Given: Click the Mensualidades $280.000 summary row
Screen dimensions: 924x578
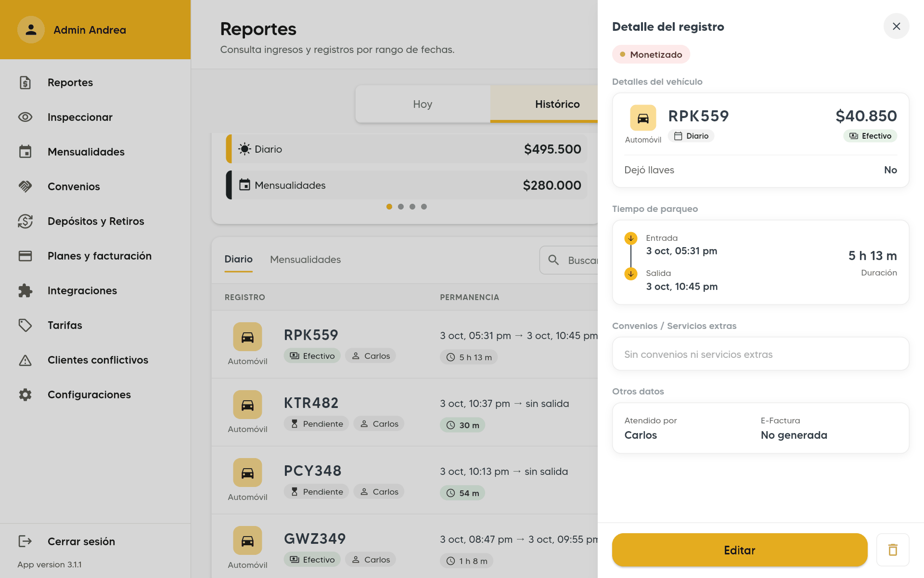Looking at the screenshot, I should click(x=407, y=185).
